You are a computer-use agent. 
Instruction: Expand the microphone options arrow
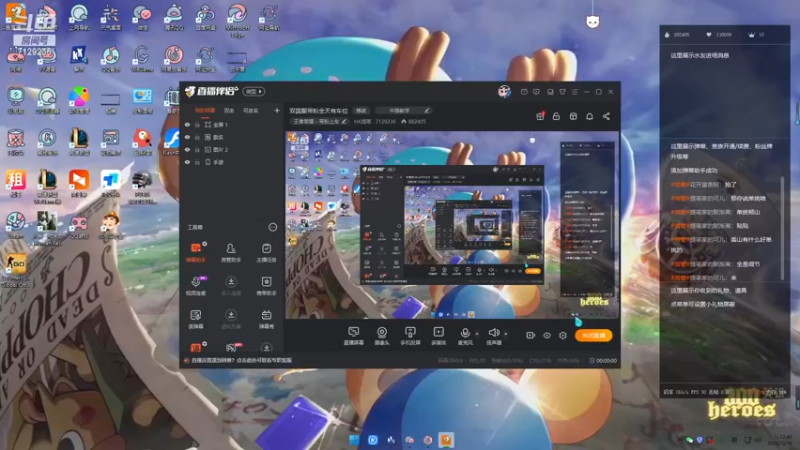pos(477,334)
